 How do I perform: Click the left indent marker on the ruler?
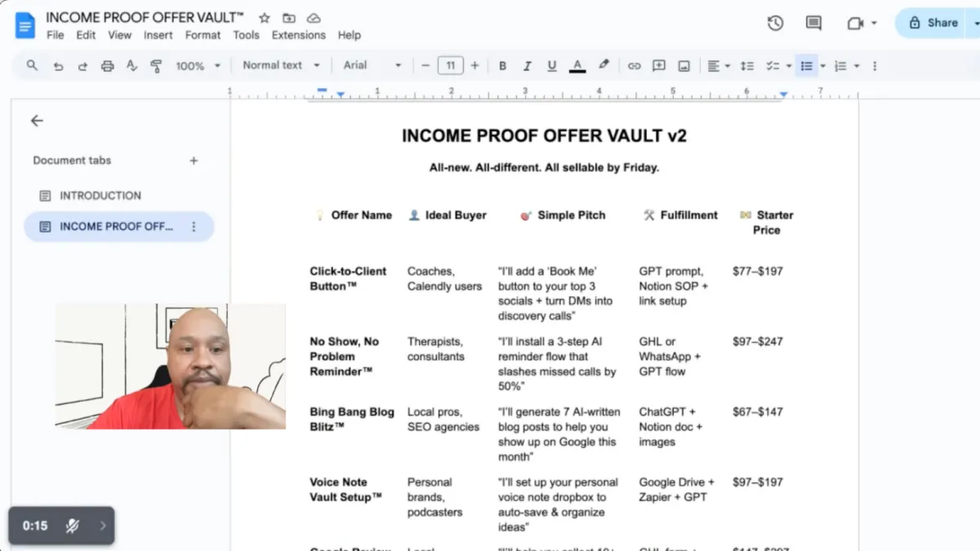341,96
